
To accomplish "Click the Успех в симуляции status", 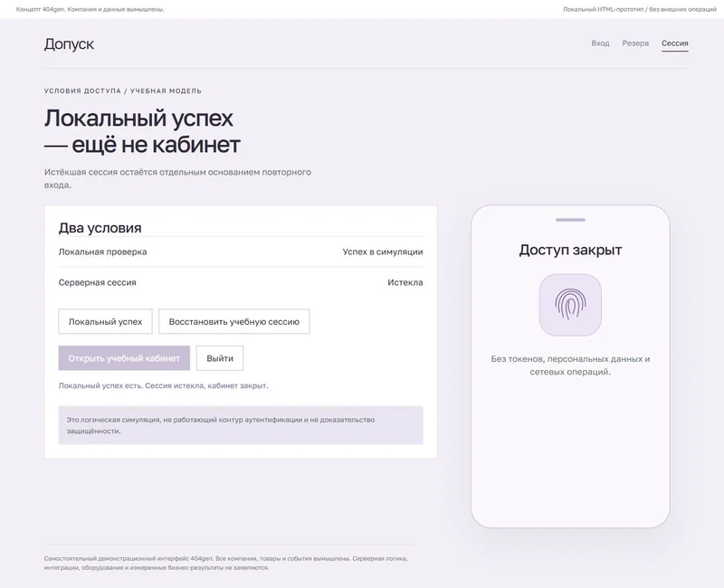I will 383,252.
